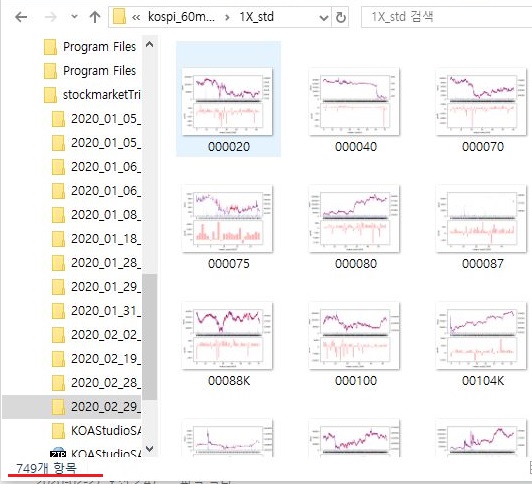Select the 00104K chart thumbnail
This screenshot has height=484, width=532.
[x=481, y=335]
